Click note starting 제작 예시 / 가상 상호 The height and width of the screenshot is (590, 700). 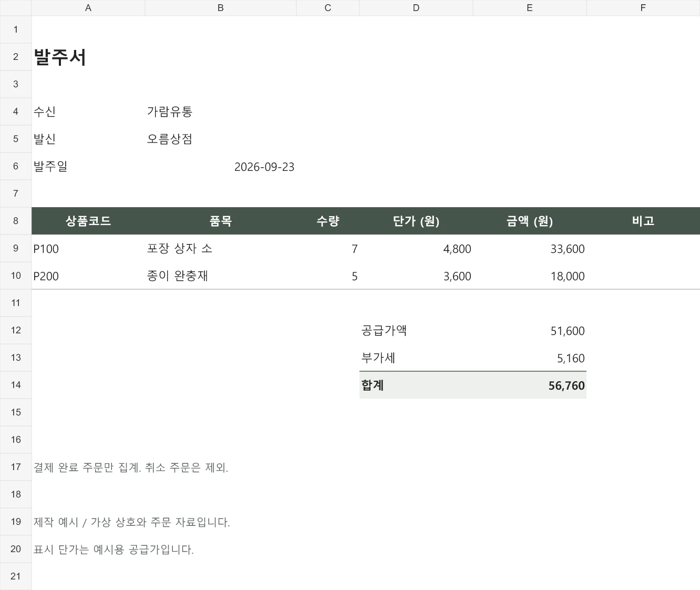click(x=132, y=522)
